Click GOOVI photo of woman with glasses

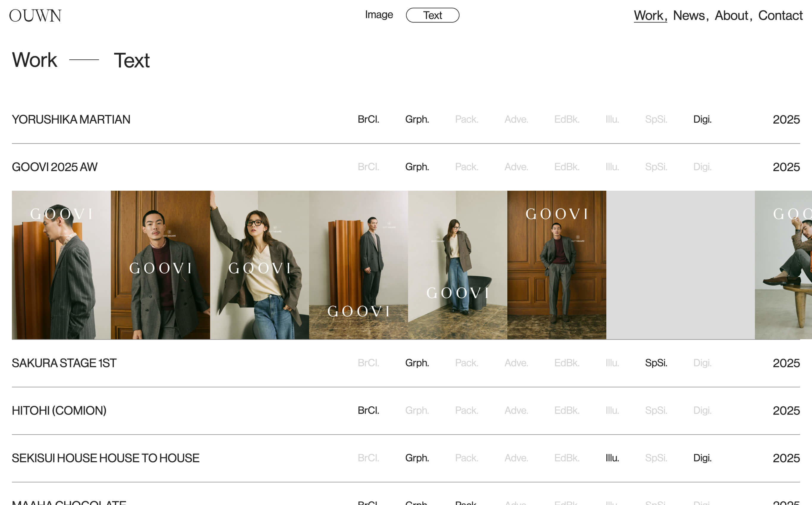(x=259, y=265)
